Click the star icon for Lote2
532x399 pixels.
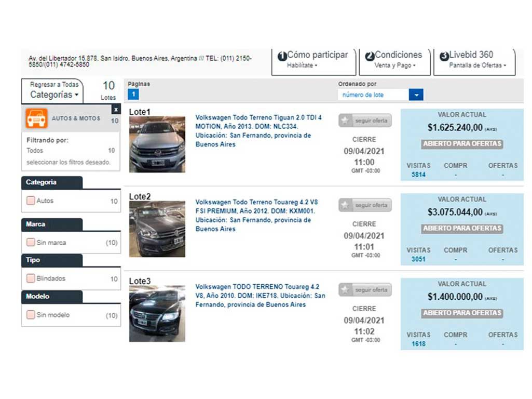[345, 205]
